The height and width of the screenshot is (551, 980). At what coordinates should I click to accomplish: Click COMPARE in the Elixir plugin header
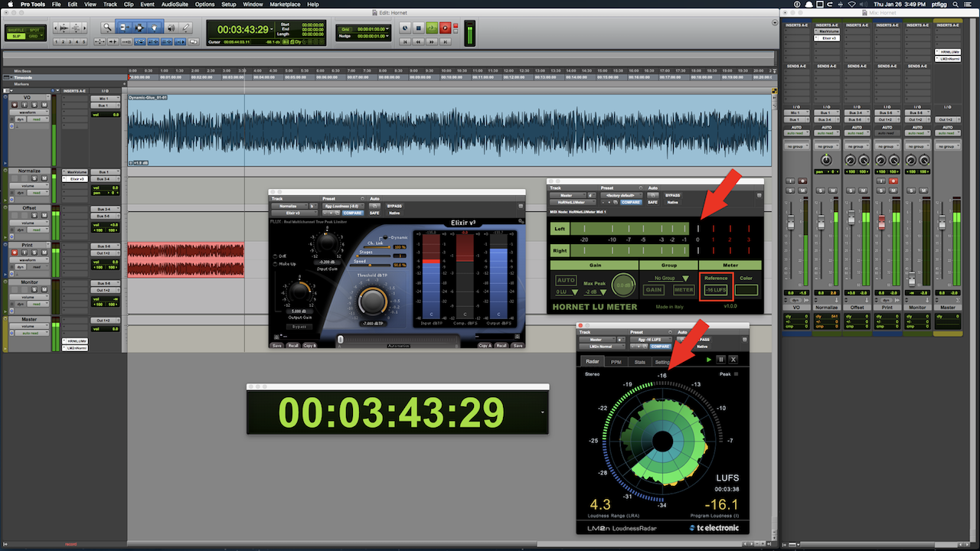[352, 213]
